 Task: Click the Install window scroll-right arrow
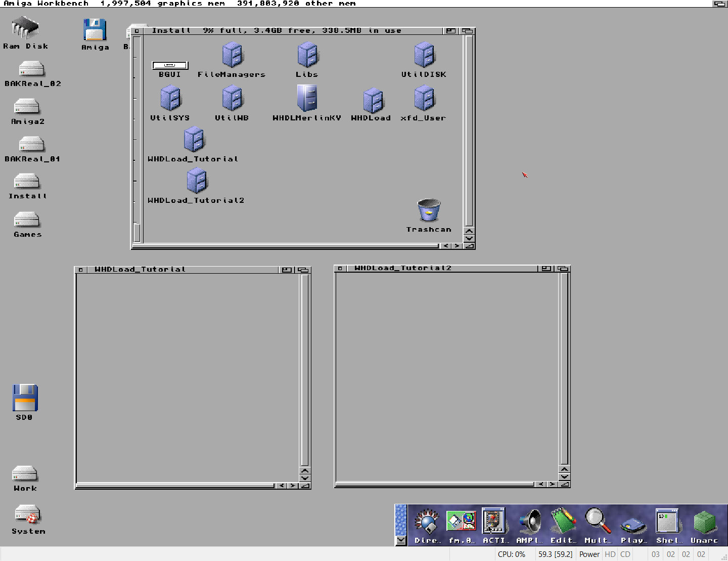coord(457,246)
